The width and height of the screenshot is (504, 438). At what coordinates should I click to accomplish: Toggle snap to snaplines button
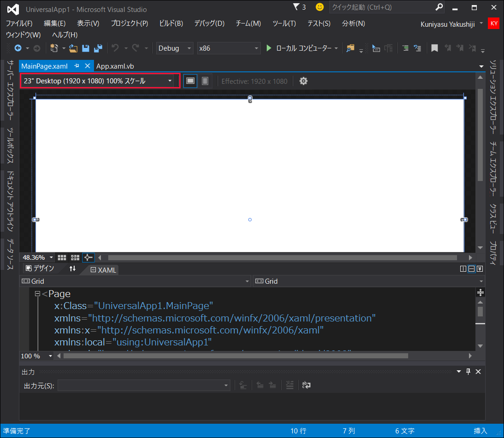click(88, 257)
